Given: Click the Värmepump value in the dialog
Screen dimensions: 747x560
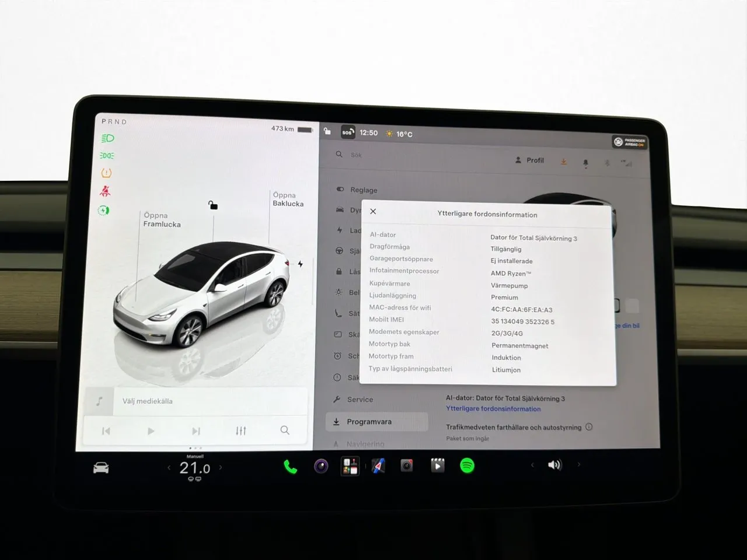Looking at the screenshot, I should click(509, 286).
